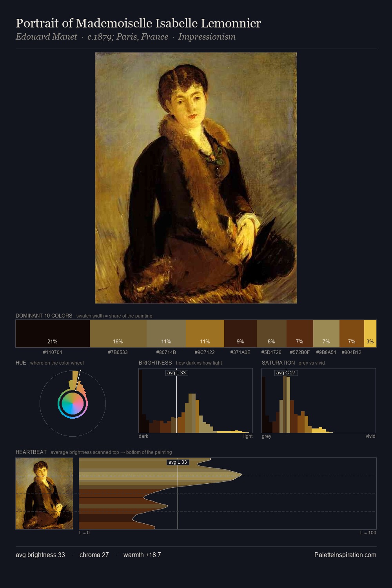Click the 'warmth +18.7' footer stat
Screen dimensions: 392x588
point(142,555)
